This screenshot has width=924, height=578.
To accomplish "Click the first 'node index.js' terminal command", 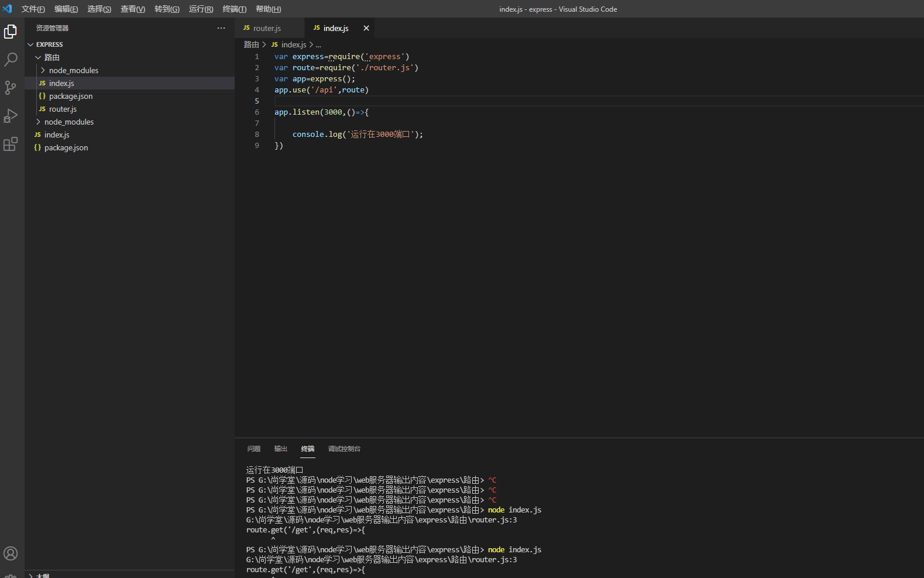I will pos(515,510).
